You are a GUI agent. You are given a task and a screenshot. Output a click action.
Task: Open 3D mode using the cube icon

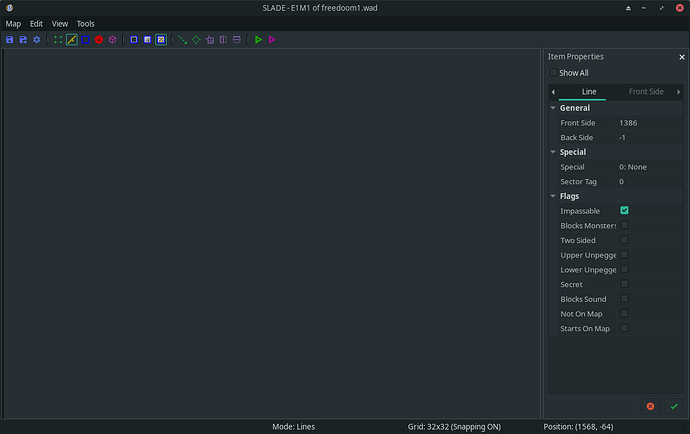pos(113,39)
